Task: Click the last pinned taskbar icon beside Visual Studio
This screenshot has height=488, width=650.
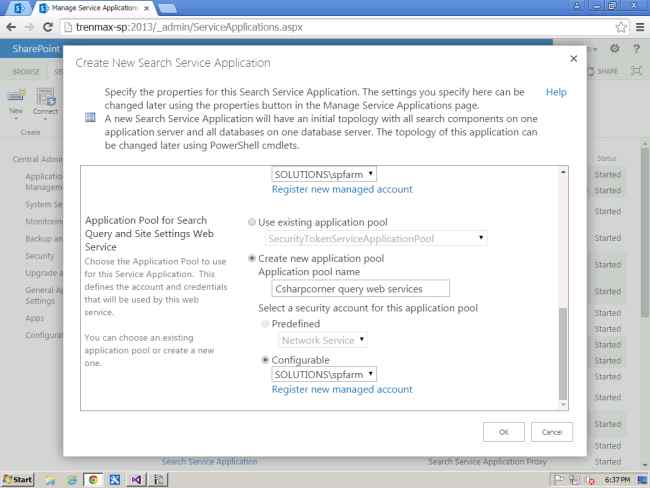Action: 158,480
